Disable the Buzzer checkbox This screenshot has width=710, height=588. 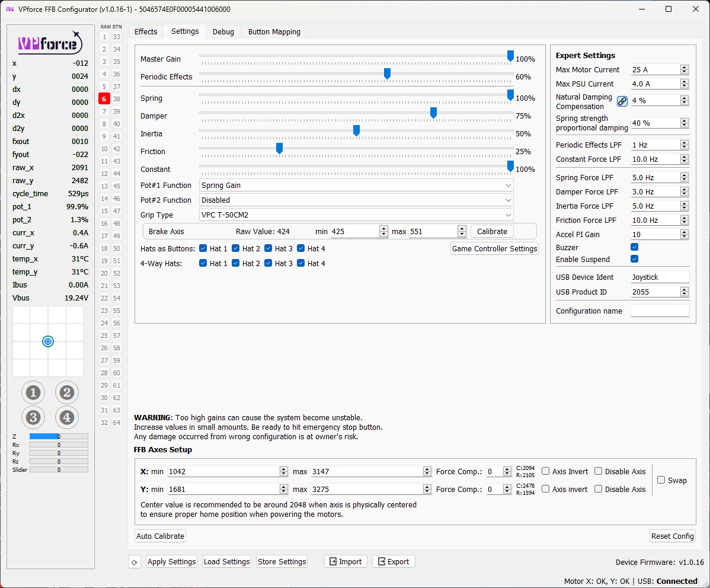click(x=635, y=247)
